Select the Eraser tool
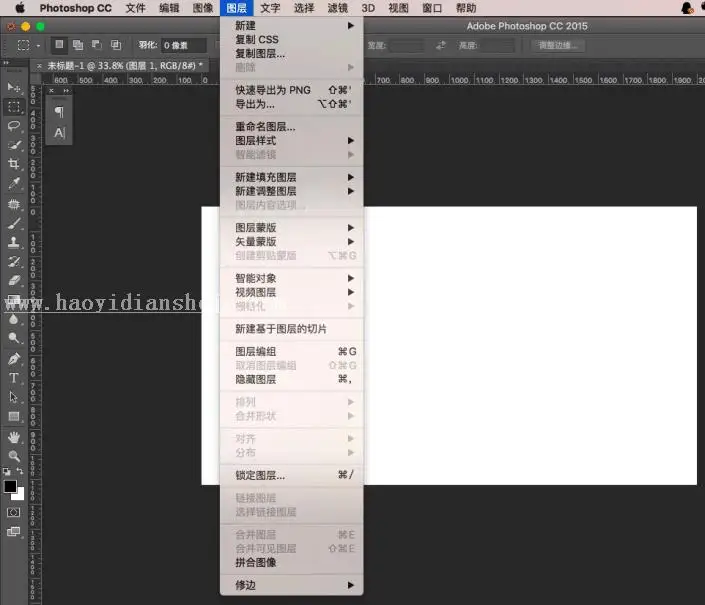The width and height of the screenshot is (705, 605). click(x=13, y=280)
